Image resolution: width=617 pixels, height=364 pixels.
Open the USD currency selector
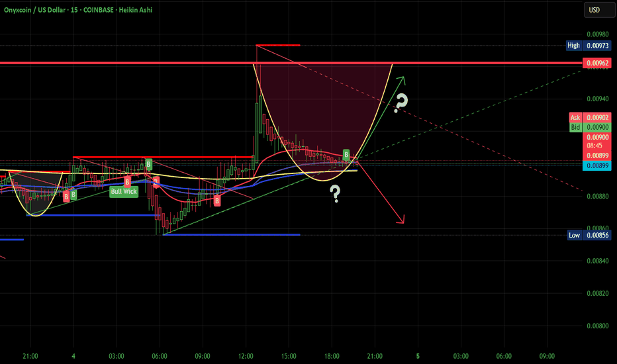click(599, 10)
